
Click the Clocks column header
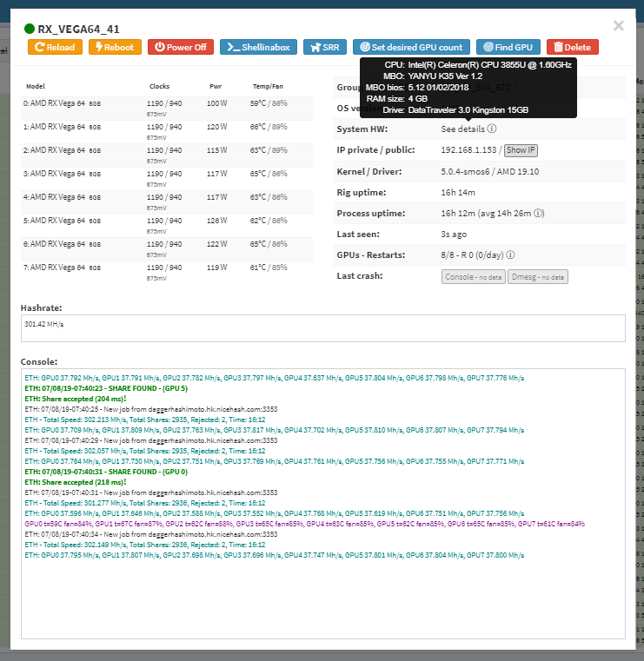[159, 86]
